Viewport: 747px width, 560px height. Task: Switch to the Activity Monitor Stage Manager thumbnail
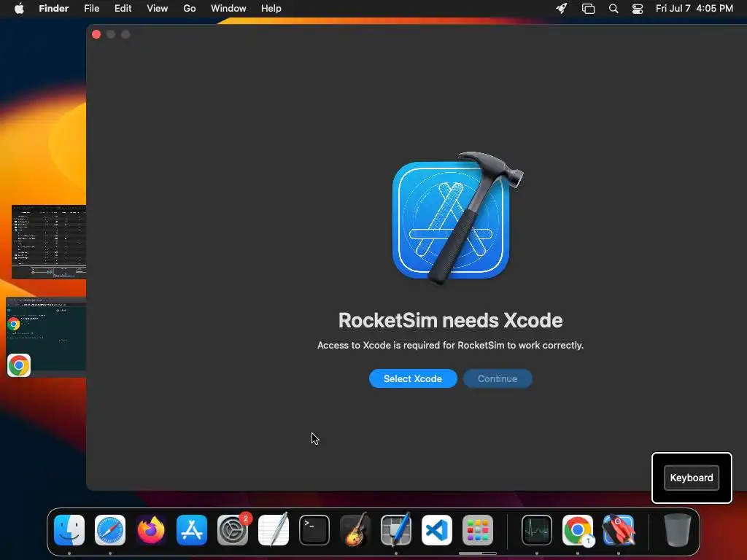[x=49, y=242]
